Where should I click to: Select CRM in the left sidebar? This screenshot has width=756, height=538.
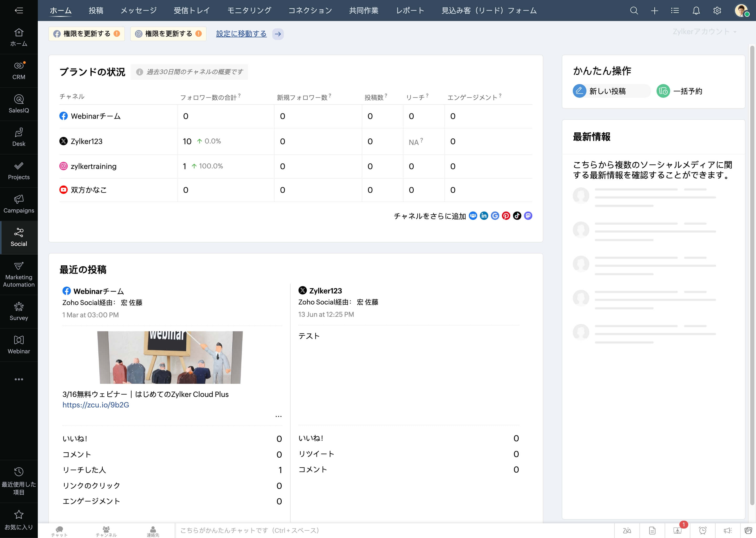(19, 70)
